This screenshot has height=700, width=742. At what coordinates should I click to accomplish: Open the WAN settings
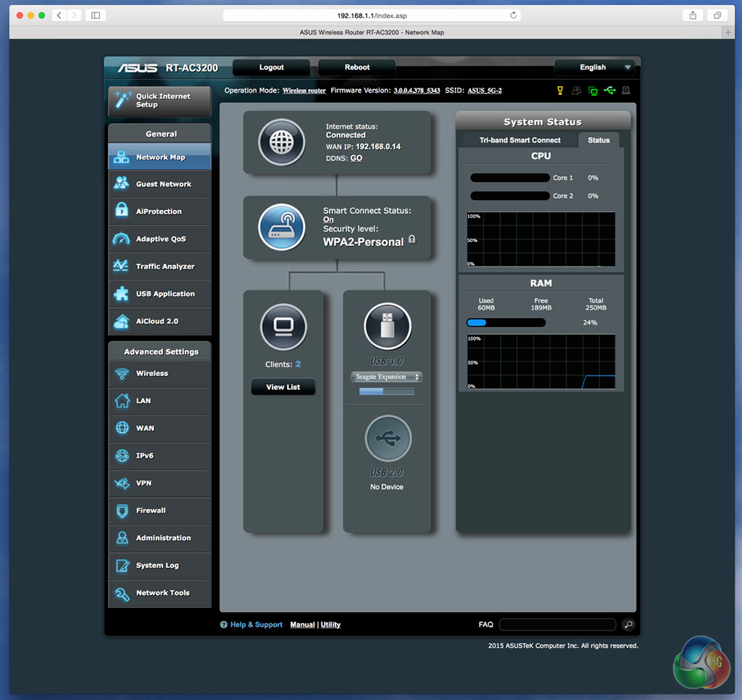(159, 428)
